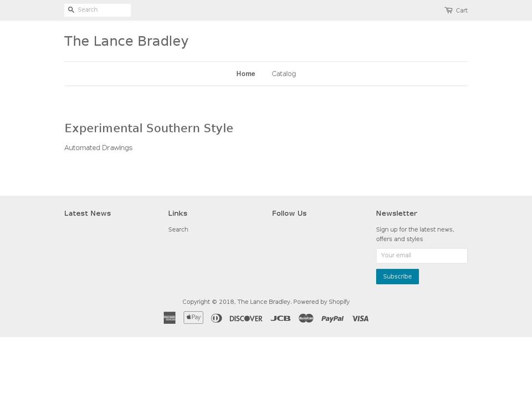Click the Visa payment icon
532x399 pixels.
(360, 319)
